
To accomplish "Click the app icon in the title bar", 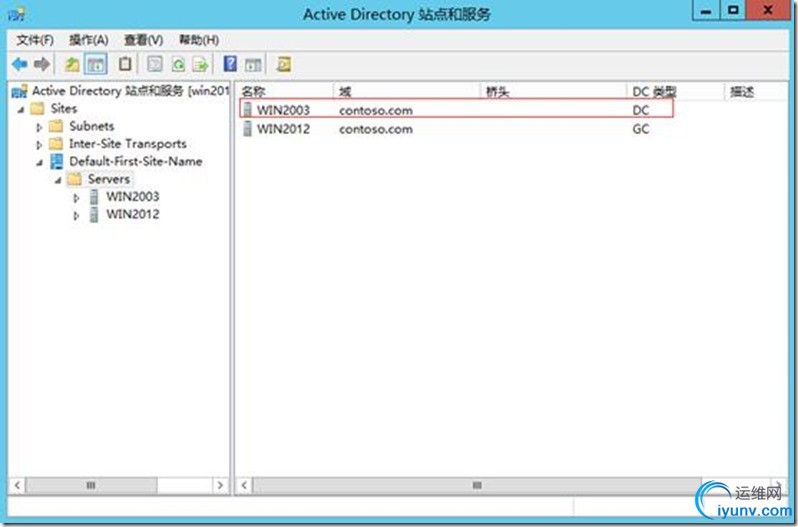I will [x=17, y=13].
